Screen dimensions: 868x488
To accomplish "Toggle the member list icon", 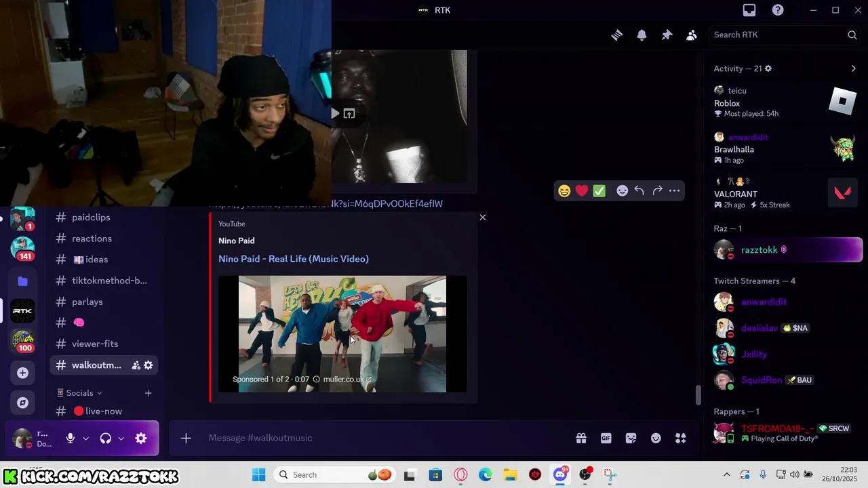I will (x=692, y=35).
